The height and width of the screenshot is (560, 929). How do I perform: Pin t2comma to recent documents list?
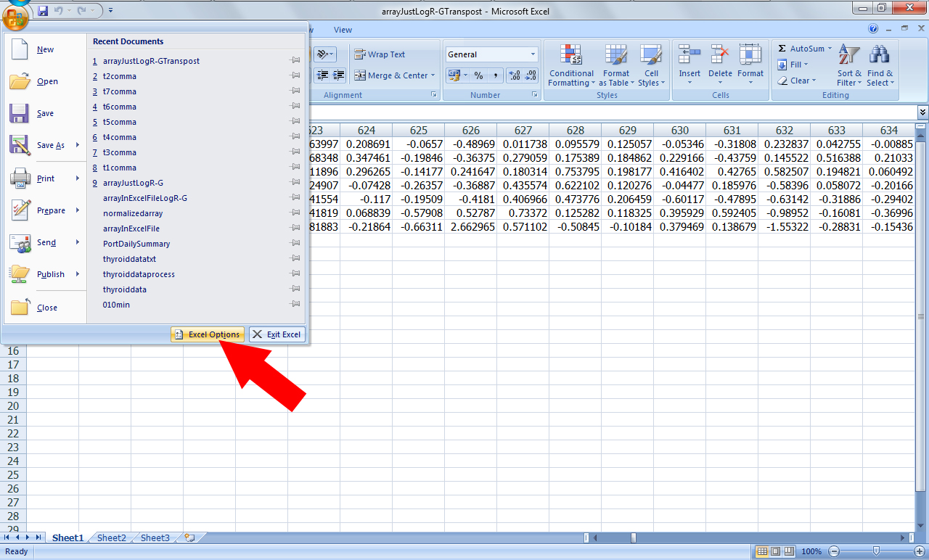tap(295, 76)
